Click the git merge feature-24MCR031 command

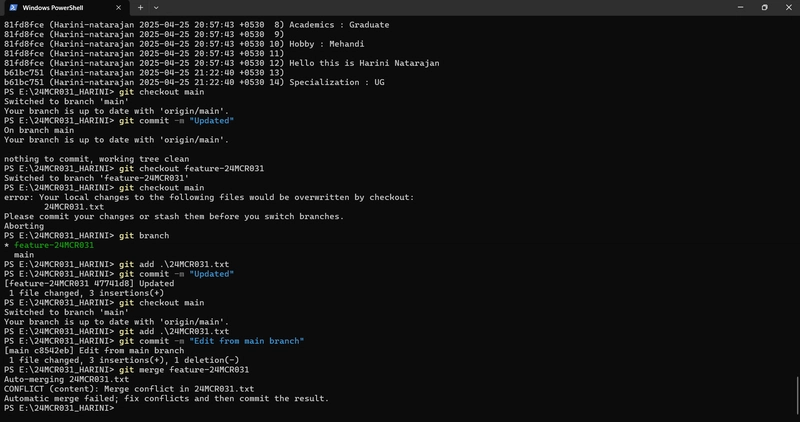184,369
